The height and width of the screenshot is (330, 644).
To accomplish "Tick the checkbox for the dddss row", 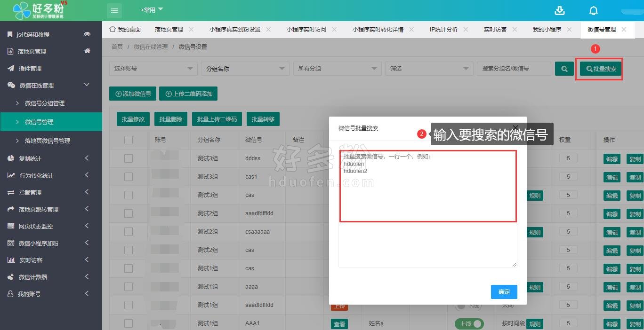I will [x=129, y=158].
